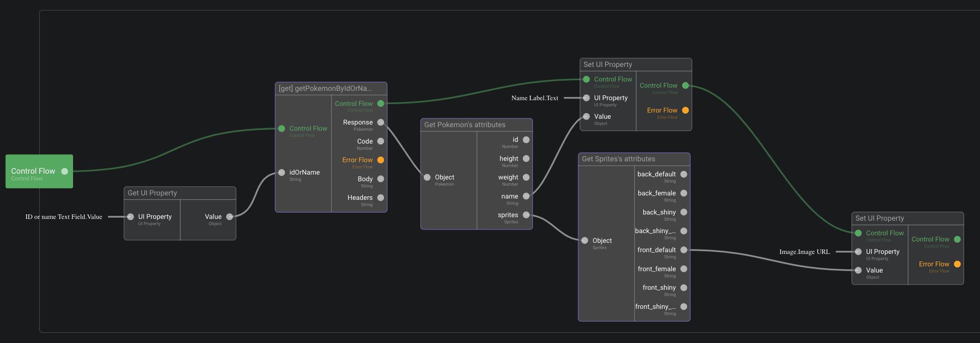Click the front_default output port
The height and width of the screenshot is (343, 980).
684,250
